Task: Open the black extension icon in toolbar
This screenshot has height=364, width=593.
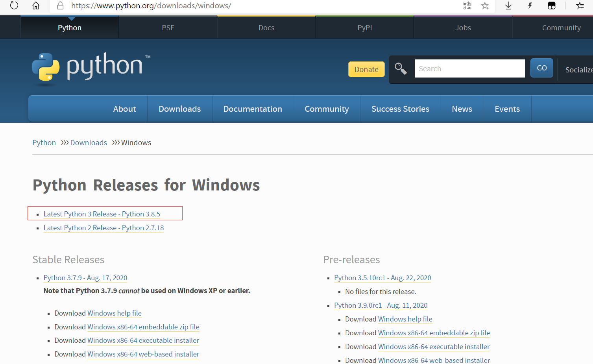Action: (x=552, y=6)
